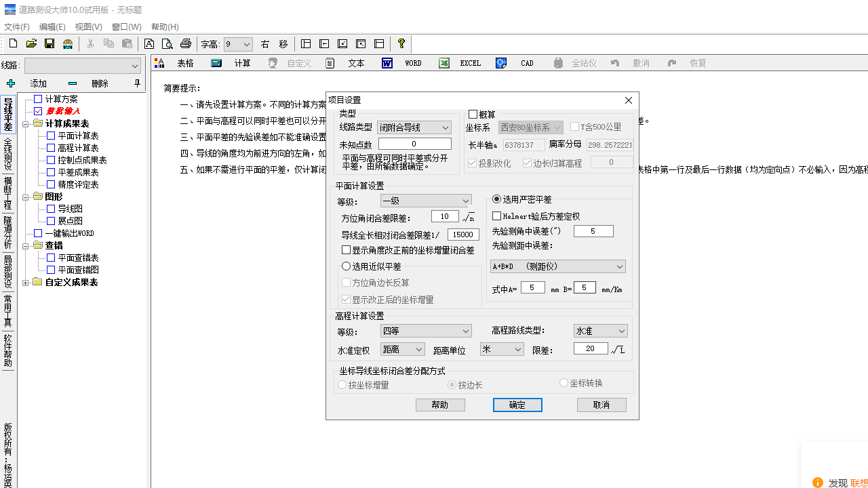Open 高程 等级 四等 dropdown
The image size is (868, 488).
click(x=426, y=331)
